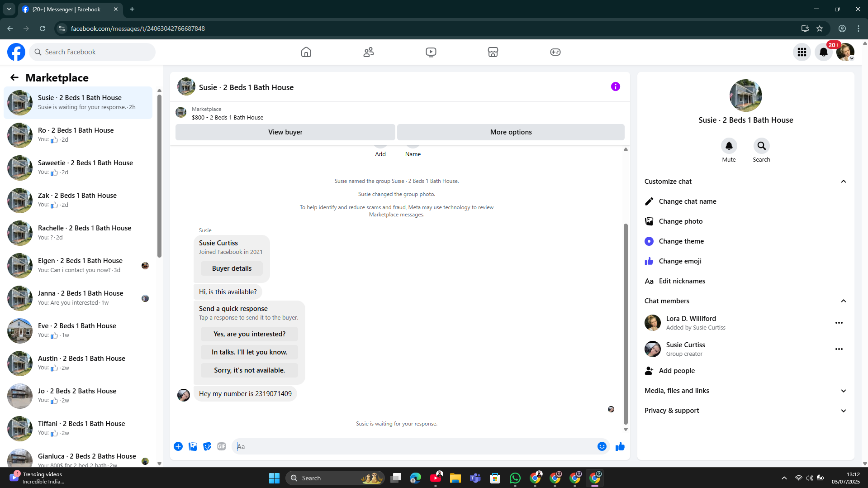Open the Zak · 2 Beds 1 Bath House chat
Viewport: 868px width, 488px height.
coord(78,201)
